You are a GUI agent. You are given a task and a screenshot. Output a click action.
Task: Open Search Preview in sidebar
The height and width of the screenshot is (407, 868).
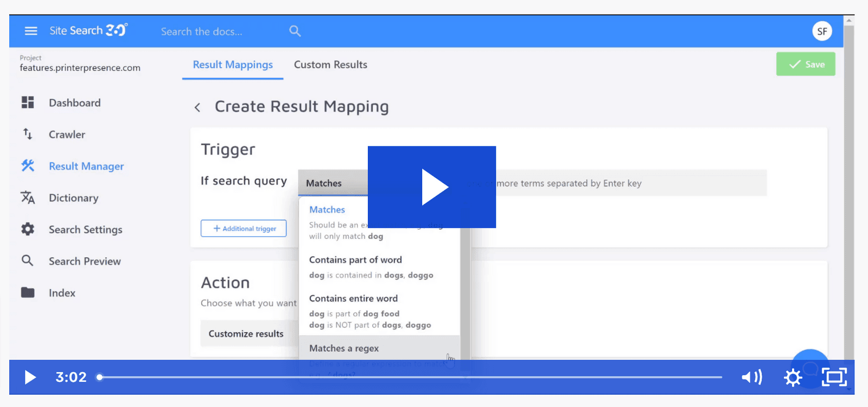tap(85, 261)
